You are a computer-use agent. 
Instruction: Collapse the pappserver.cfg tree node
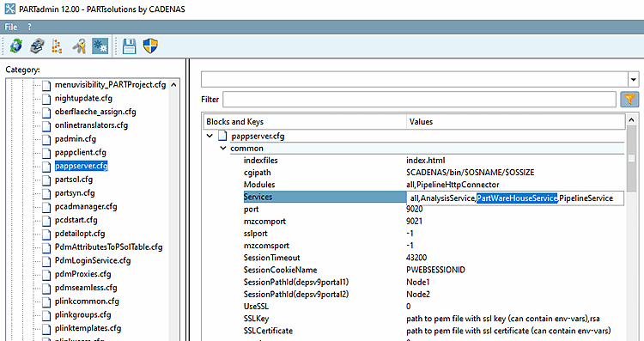click(210, 136)
